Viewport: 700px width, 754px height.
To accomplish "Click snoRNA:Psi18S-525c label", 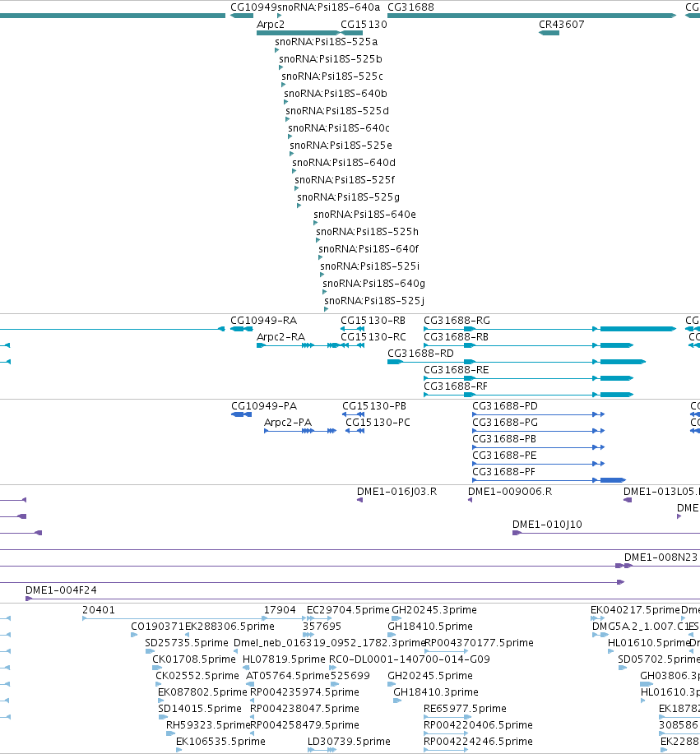I will [332, 76].
